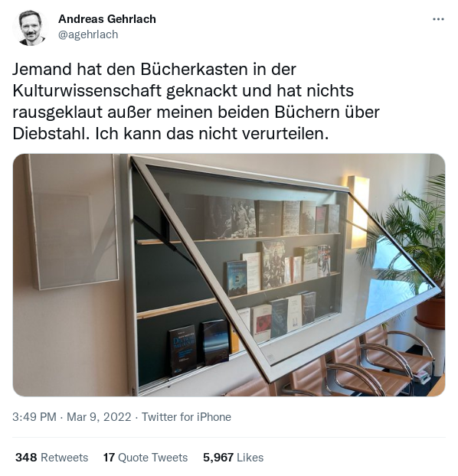458x476 pixels.
Task: Click the glowing wall lamp in the photo
Action: (358, 212)
